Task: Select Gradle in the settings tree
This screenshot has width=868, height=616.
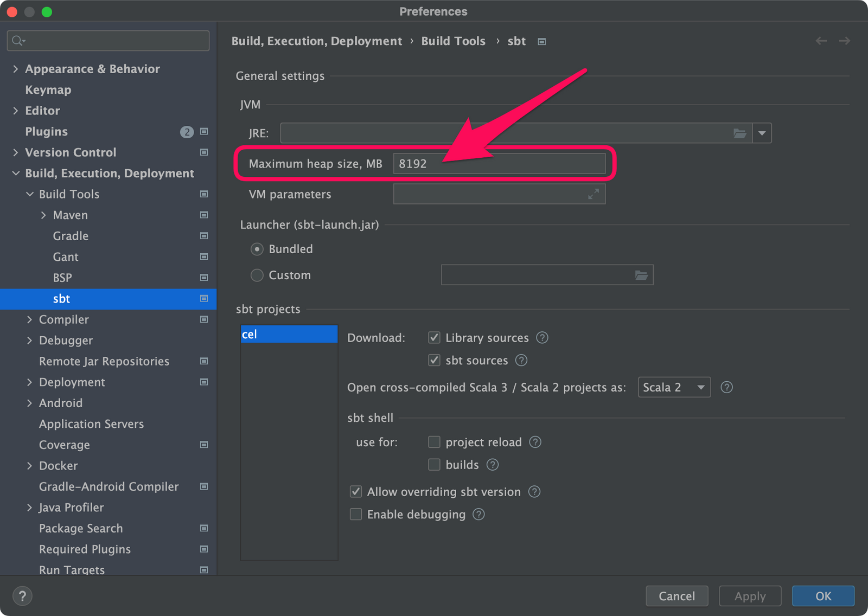Action: tap(71, 236)
